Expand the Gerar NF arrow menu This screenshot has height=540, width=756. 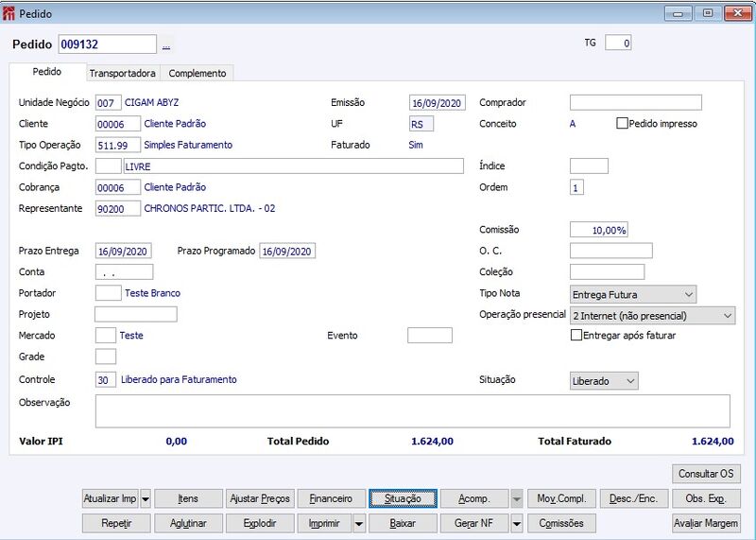[x=517, y=523]
